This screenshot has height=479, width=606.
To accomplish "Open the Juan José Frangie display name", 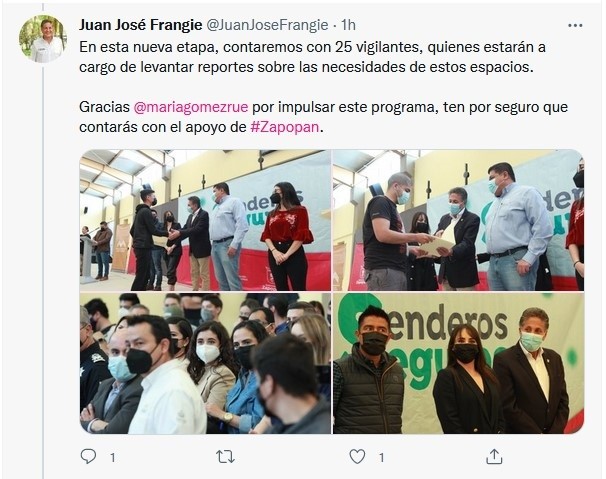I will [141, 25].
